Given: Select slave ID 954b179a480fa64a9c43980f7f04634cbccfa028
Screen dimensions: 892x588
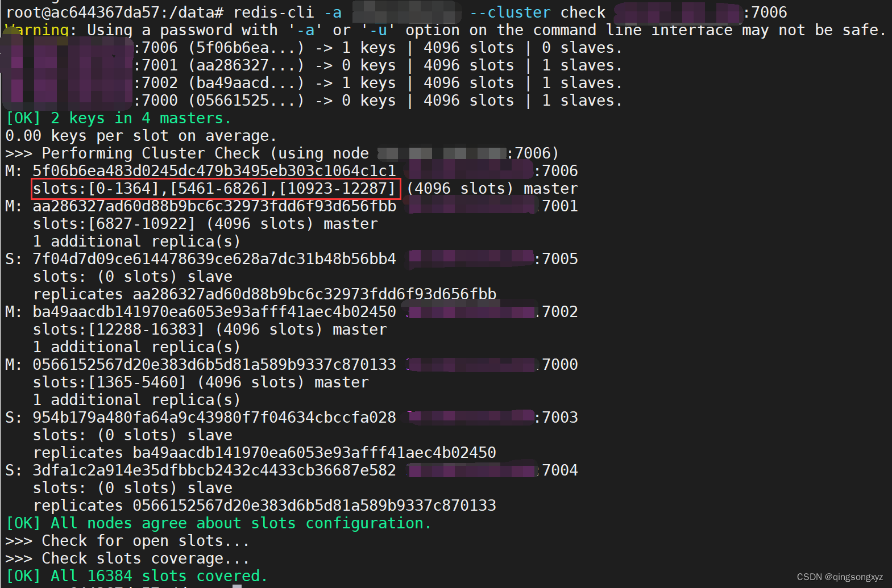Looking at the screenshot, I should coord(214,418).
